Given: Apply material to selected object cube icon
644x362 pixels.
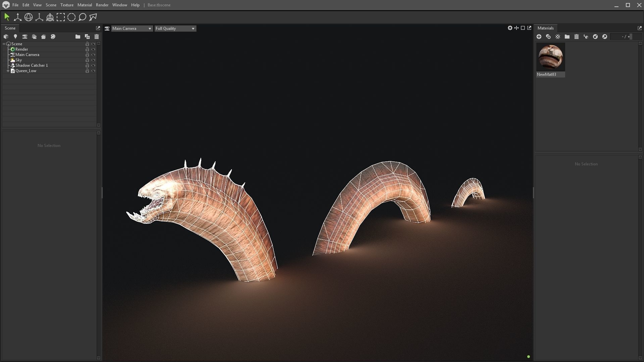Looking at the screenshot, I should click(586, 37).
